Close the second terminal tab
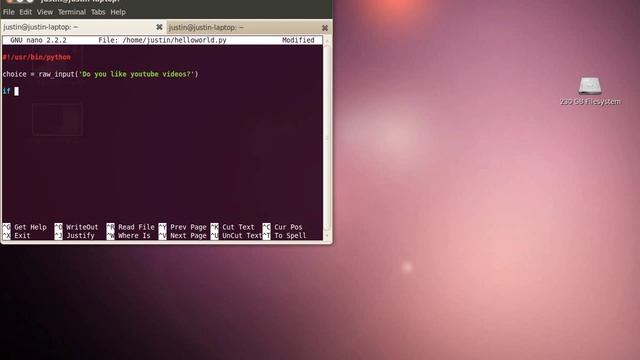This screenshot has height=360, width=640. tap(325, 28)
